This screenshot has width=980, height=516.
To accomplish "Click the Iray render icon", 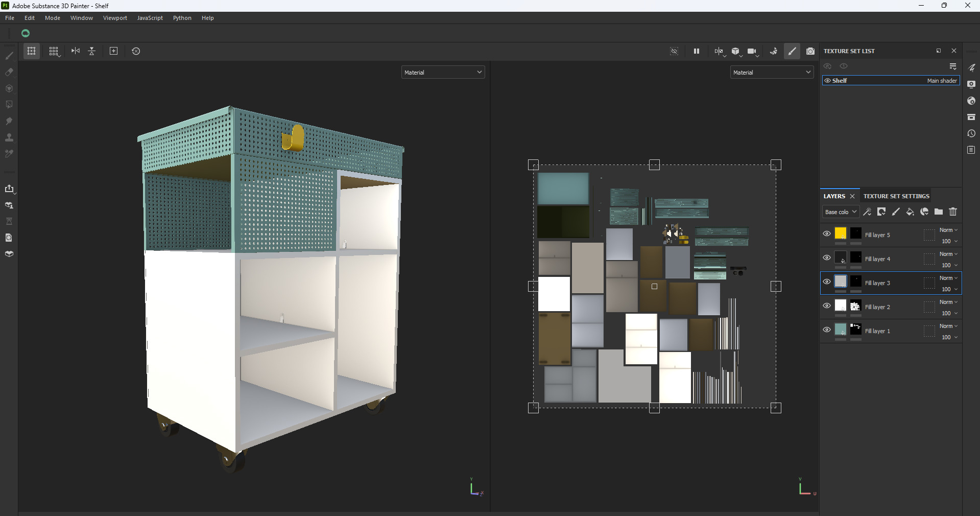I will tap(774, 51).
